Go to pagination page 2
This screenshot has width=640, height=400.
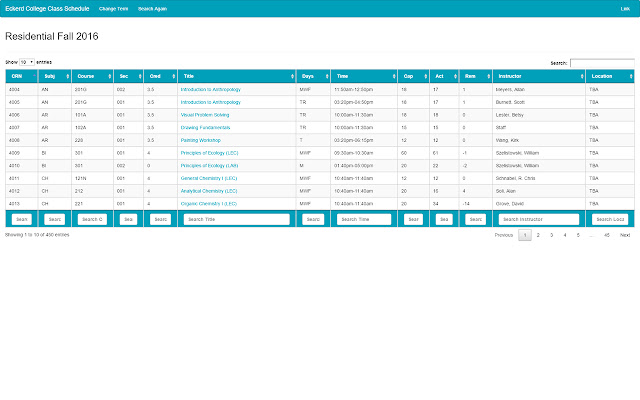538,235
